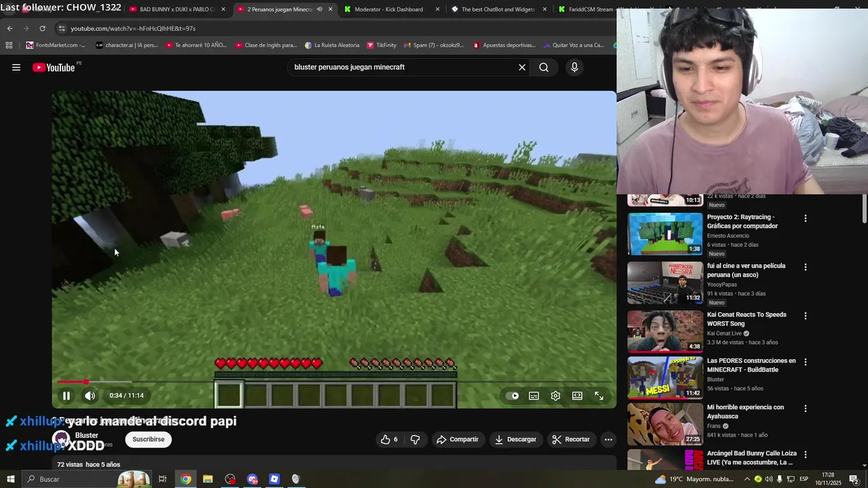Open the FontsMarket.com bookmark
The image size is (868, 488).
56,45
